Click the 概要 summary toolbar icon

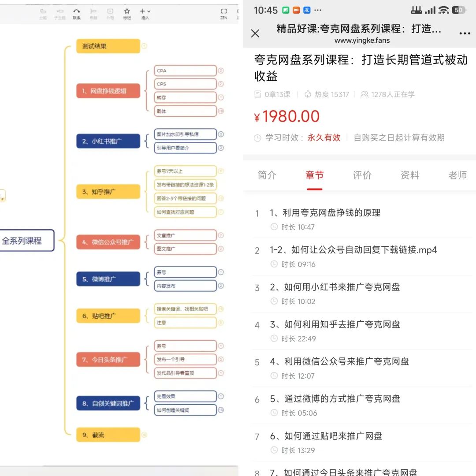(x=93, y=11)
